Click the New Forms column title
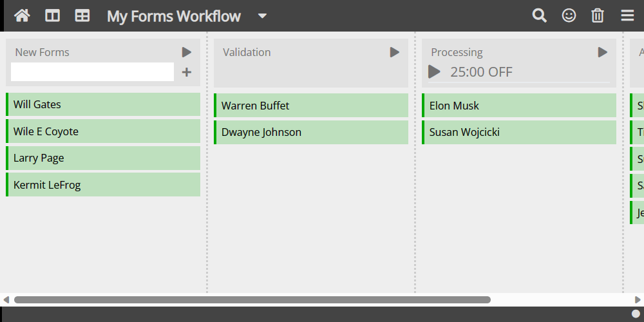 42,52
